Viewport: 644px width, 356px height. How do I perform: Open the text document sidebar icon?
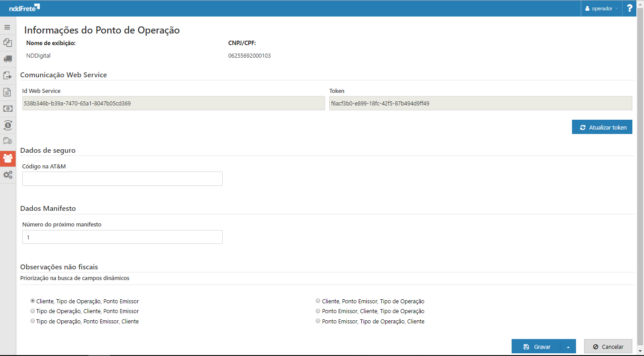(x=7, y=92)
